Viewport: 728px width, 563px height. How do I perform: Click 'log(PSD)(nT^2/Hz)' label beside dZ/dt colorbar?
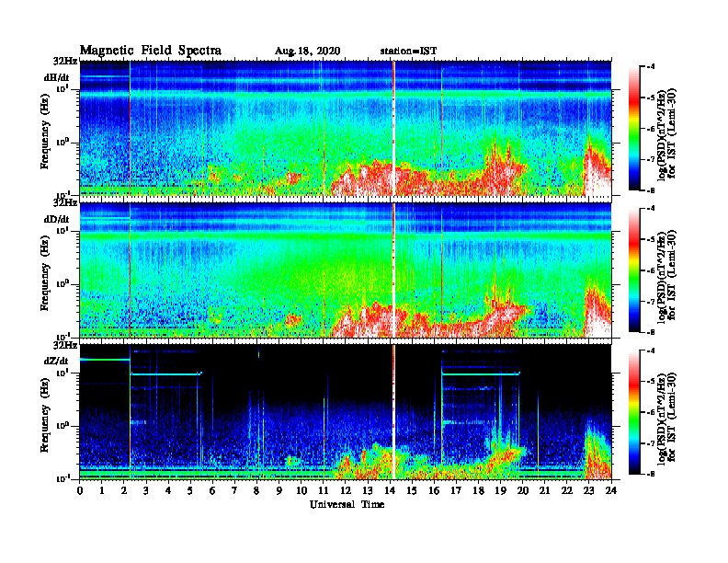coord(662,418)
